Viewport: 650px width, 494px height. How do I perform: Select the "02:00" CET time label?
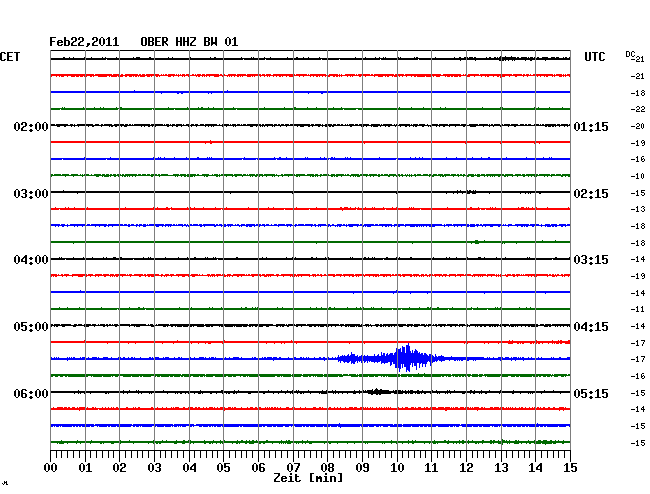coord(31,126)
